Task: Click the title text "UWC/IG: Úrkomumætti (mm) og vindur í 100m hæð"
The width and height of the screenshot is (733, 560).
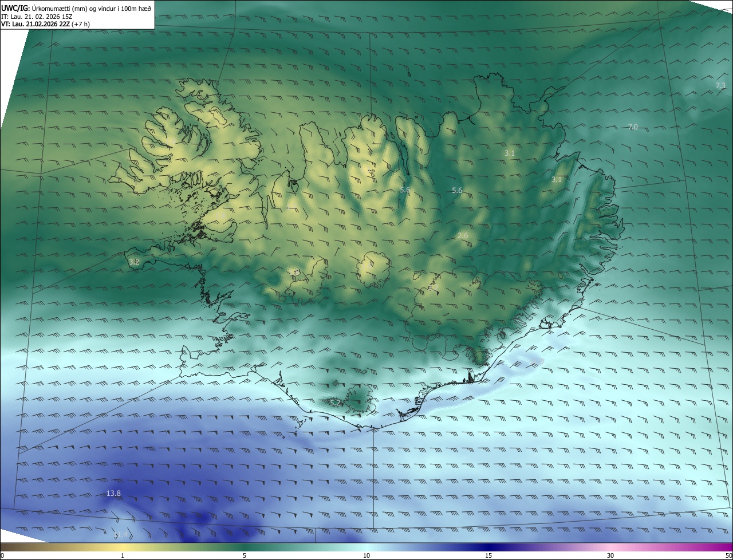Action: click(x=76, y=7)
